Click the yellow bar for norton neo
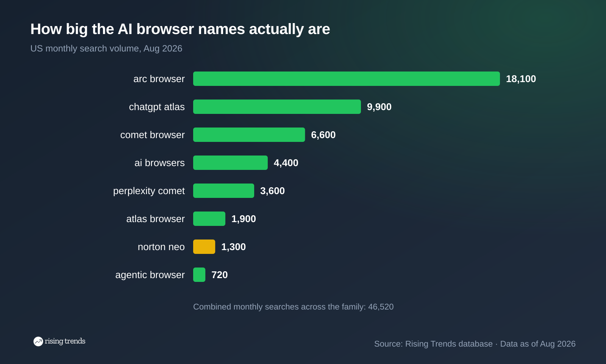The image size is (606, 364). pos(204,247)
